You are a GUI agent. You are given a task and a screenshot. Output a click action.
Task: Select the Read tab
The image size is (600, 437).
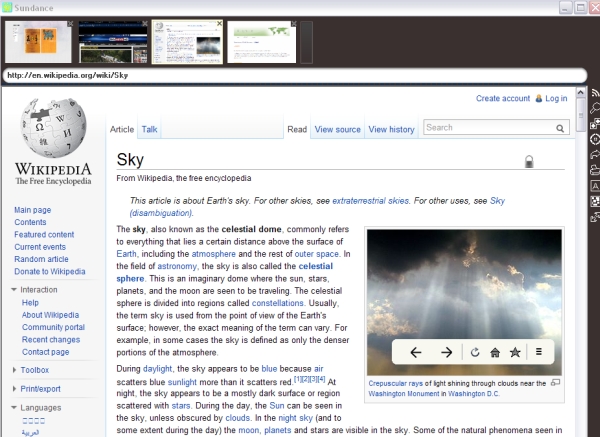pyautogui.click(x=297, y=129)
